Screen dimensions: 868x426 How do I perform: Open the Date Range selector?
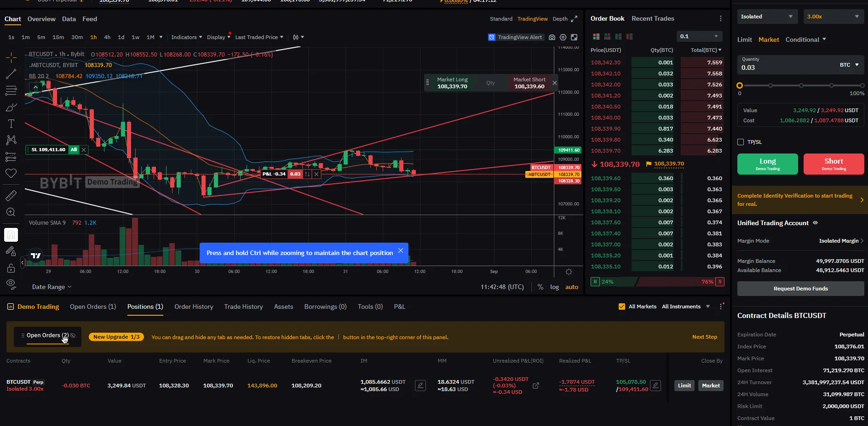[x=52, y=287]
